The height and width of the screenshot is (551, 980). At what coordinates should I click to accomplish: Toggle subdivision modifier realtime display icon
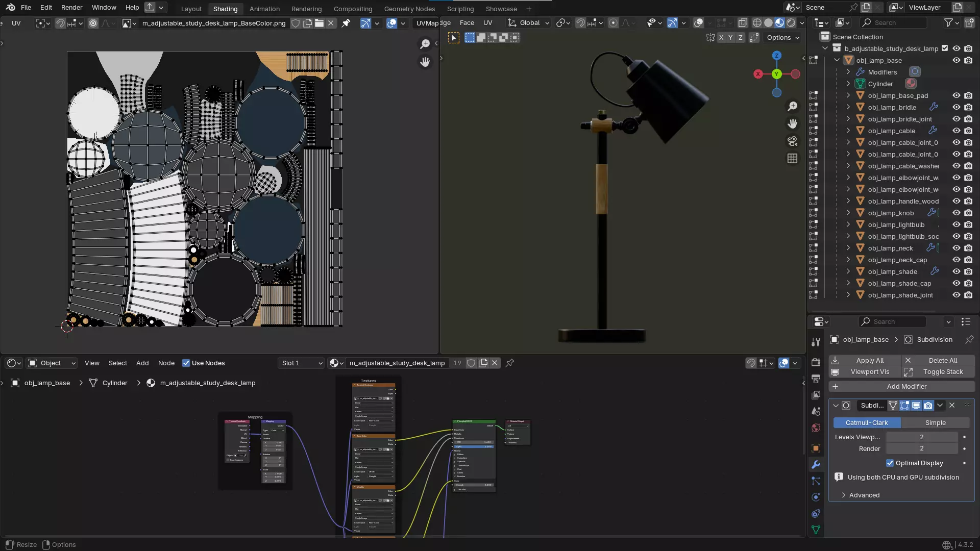tap(916, 406)
